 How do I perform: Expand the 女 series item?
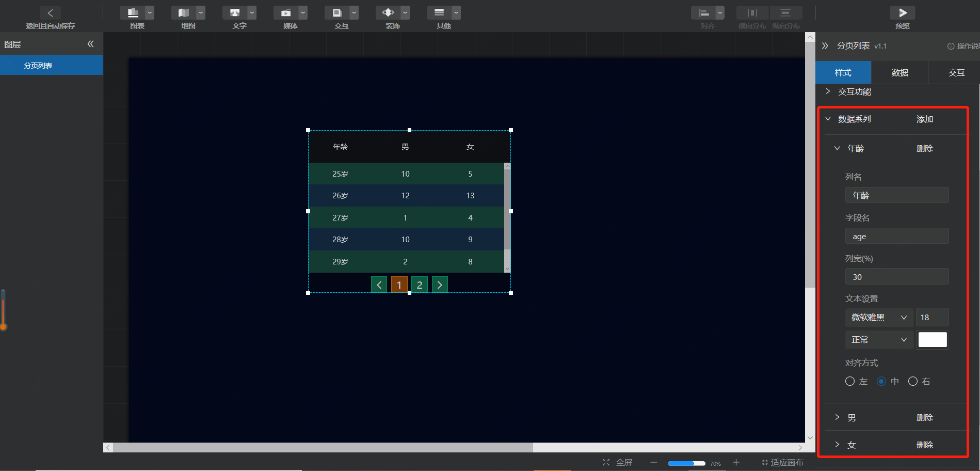point(837,445)
